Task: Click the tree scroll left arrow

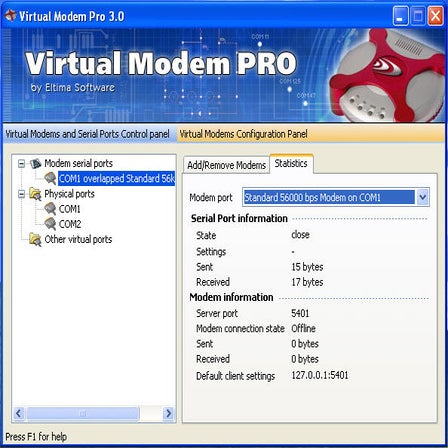Action: [19, 414]
